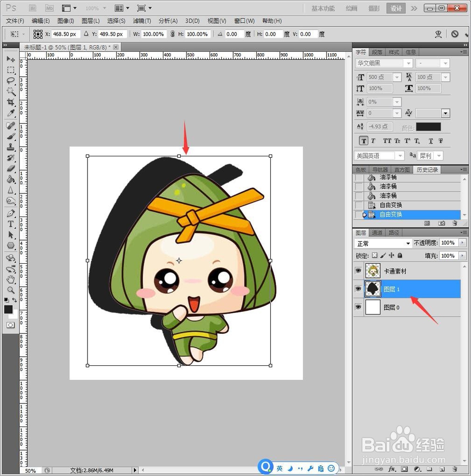Open the tracking value dropdown
The height and width of the screenshot is (476, 471).
[397, 113]
